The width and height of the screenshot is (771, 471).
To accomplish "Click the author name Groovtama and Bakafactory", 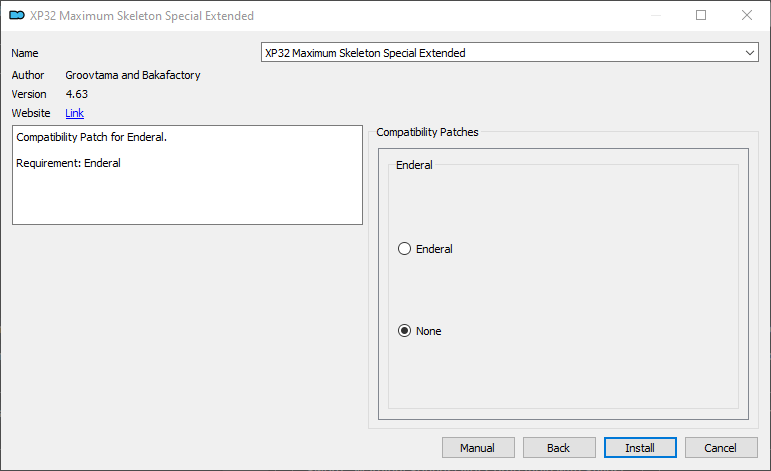I will 133,75.
